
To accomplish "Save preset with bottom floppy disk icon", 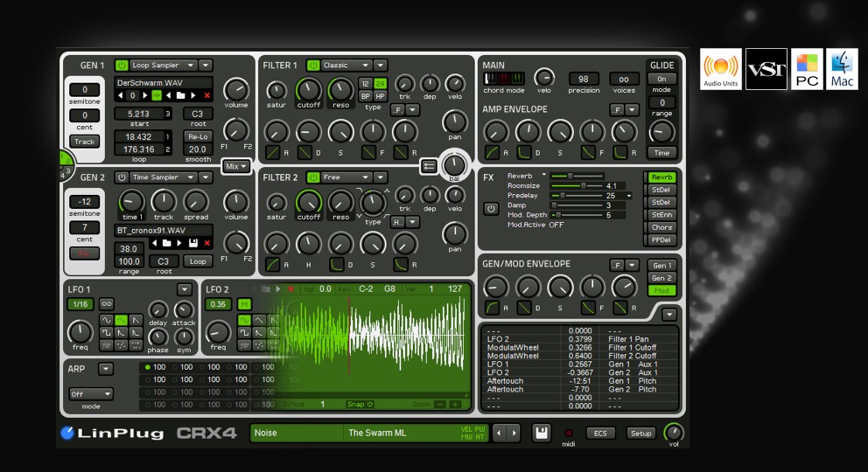I will pos(542,433).
